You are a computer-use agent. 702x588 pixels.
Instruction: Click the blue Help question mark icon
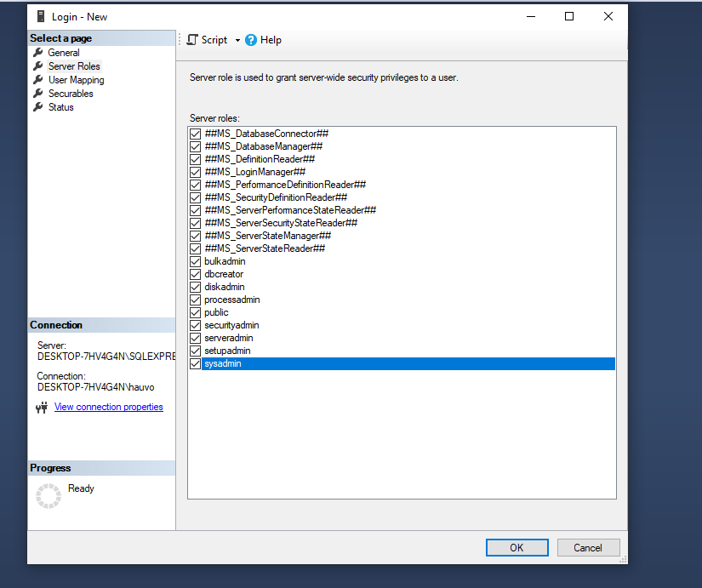point(251,40)
